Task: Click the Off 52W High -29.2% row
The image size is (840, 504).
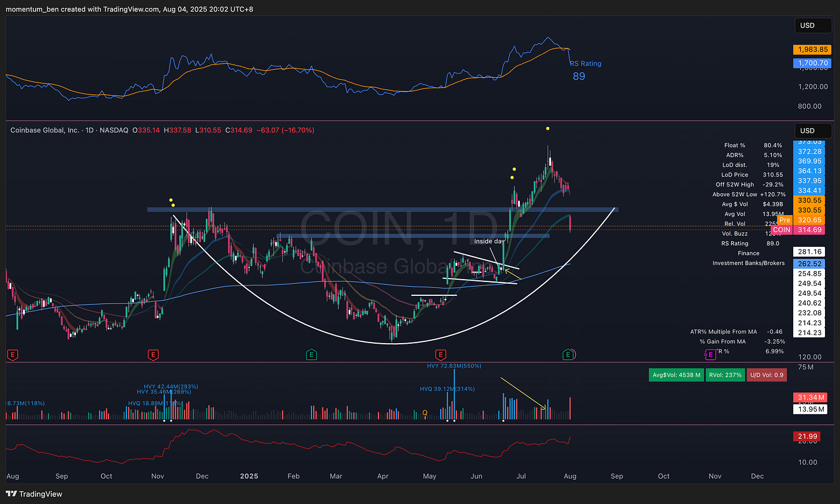Action: pos(749,185)
